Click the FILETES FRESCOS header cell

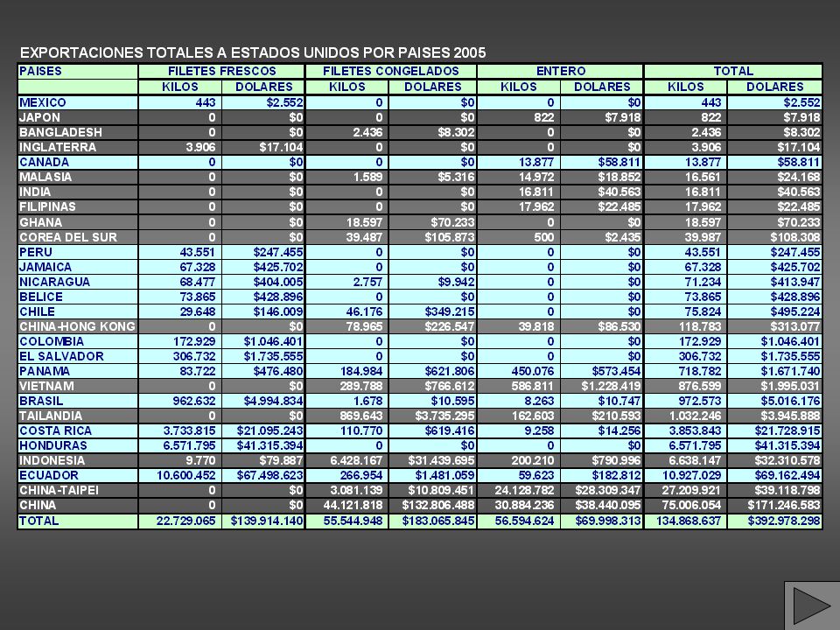(x=221, y=71)
